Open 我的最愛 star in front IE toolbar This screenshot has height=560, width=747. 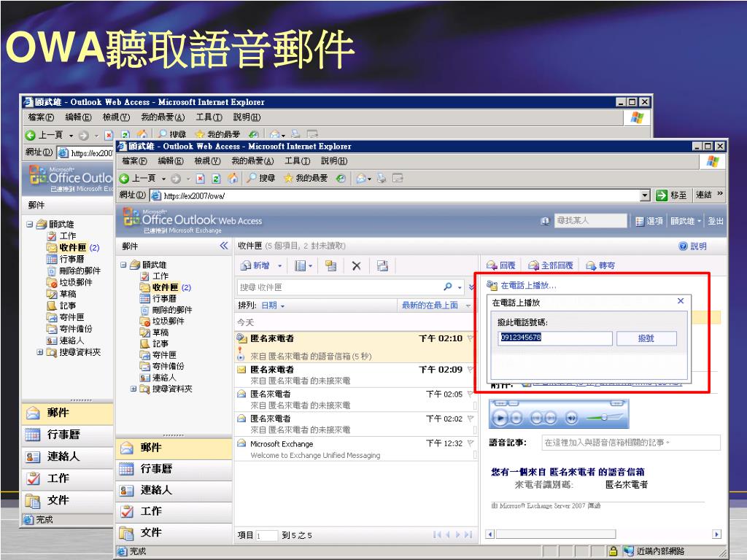point(288,178)
